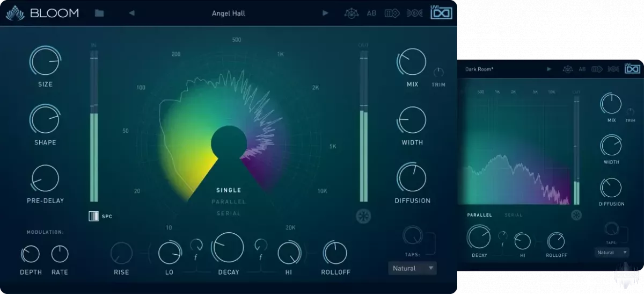
Task: Click the SHAPE knob
Action: pos(45,119)
